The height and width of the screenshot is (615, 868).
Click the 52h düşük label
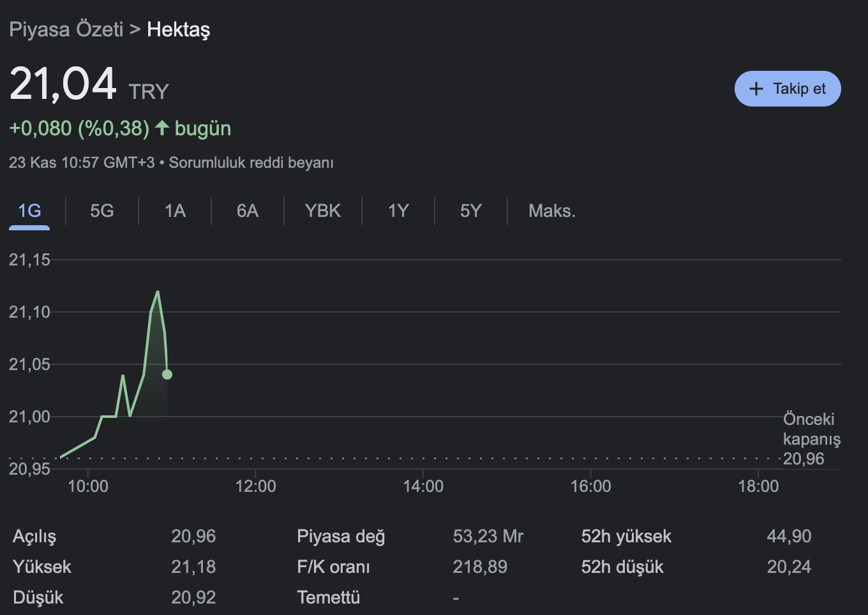(x=622, y=567)
